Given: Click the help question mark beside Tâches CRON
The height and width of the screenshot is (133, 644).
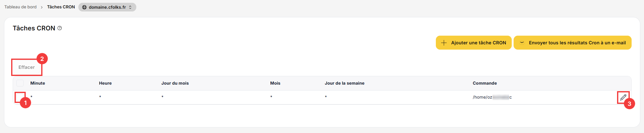Looking at the screenshot, I should pyautogui.click(x=60, y=28).
